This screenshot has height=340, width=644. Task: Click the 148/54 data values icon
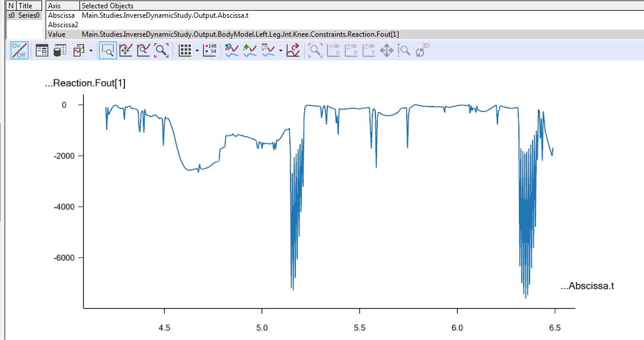point(210,50)
